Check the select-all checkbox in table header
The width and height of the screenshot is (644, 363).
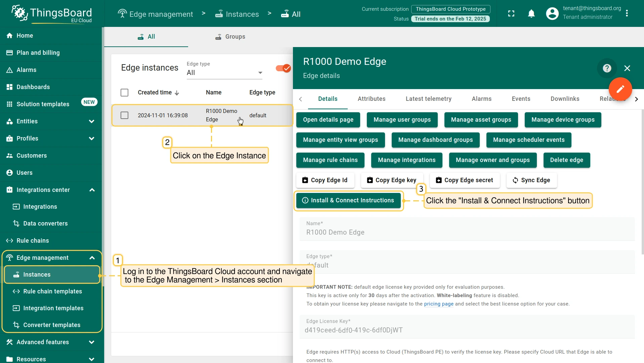pyautogui.click(x=124, y=92)
